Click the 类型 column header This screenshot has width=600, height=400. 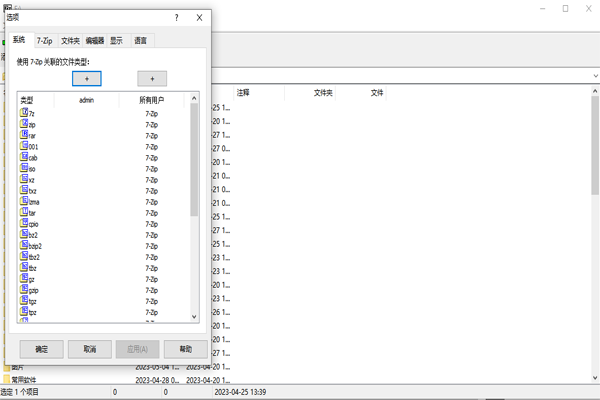pos(35,100)
